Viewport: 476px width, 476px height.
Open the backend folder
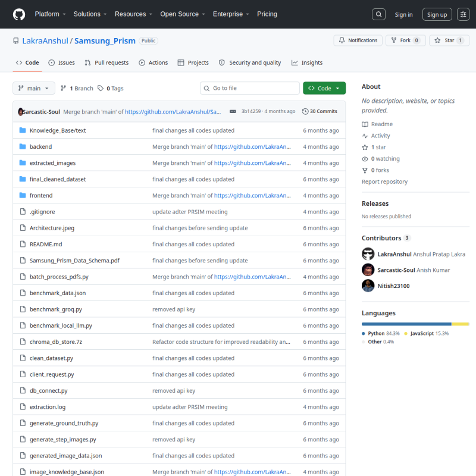pyautogui.click(x=40, y=146)
